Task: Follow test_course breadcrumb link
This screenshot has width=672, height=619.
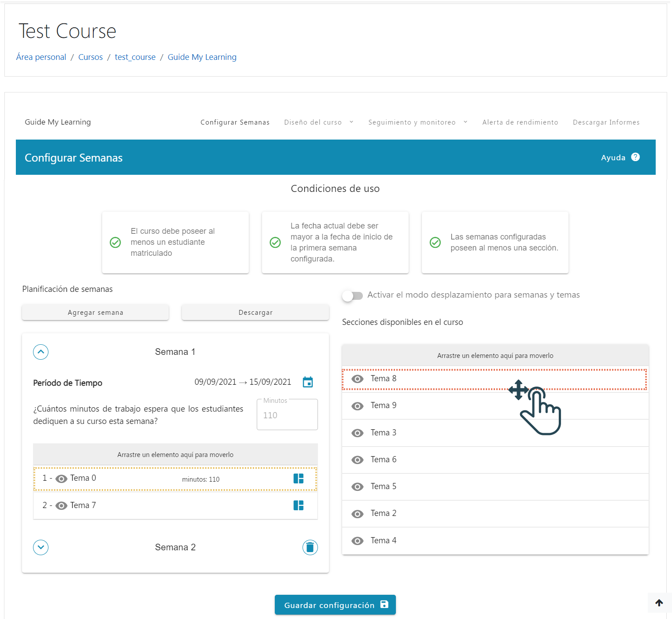Action: click(135, 57)
